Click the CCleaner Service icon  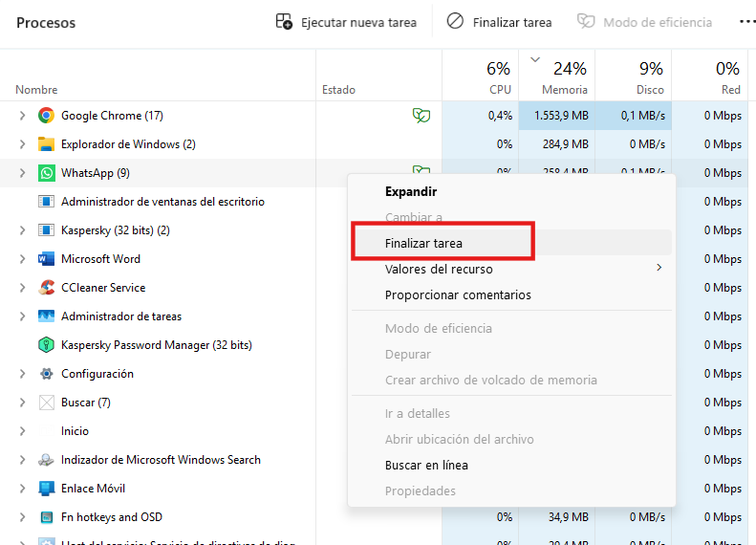(x=46, y=288)
